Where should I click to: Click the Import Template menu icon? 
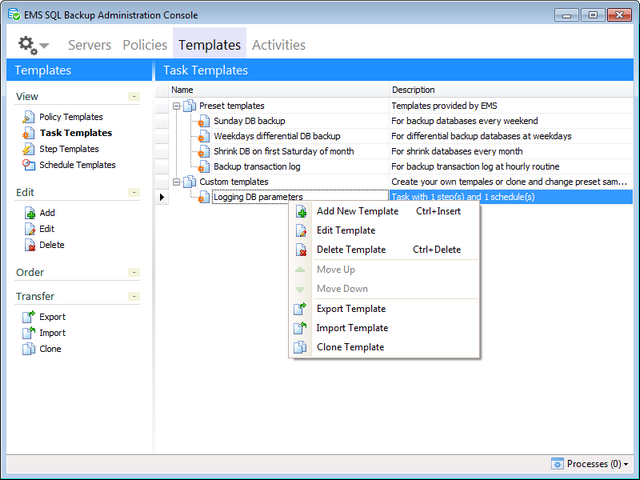300,328
